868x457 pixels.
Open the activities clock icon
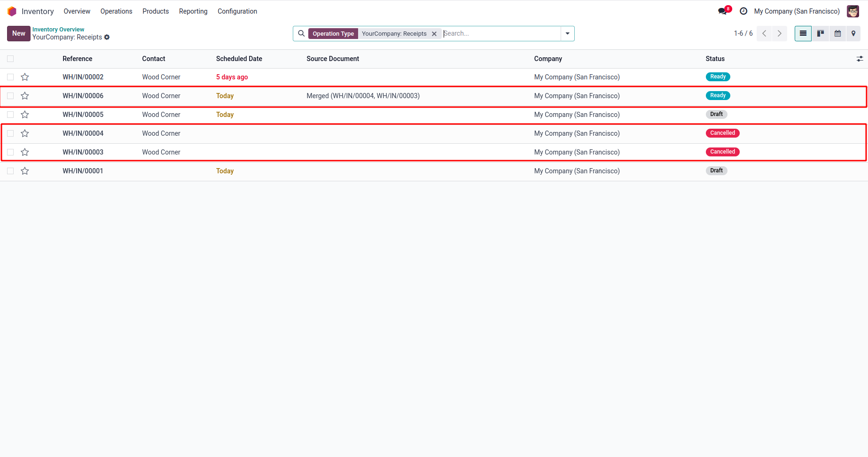(743, 11)
